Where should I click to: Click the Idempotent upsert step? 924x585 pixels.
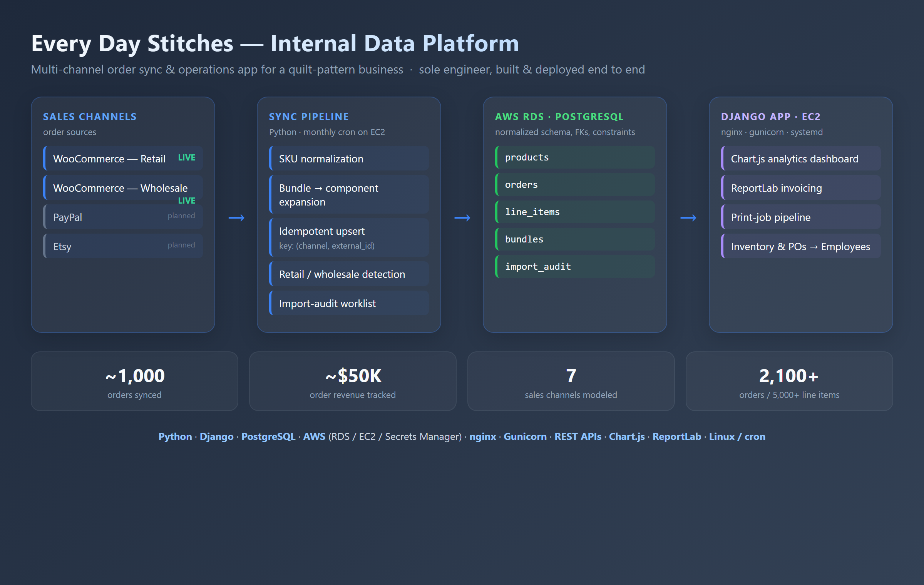[x=349, y=237]
